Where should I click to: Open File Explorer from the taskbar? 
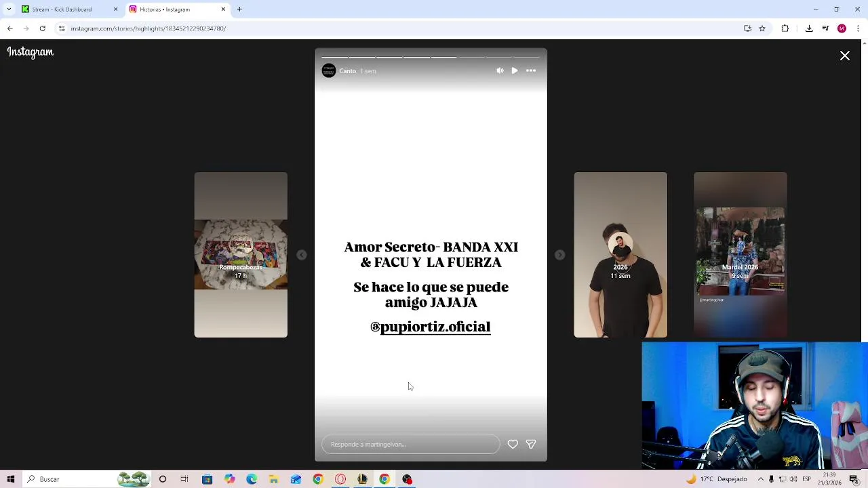tap(274, 479)
